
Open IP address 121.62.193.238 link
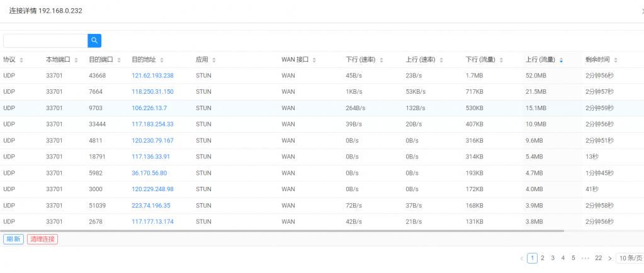coord(152,75)
